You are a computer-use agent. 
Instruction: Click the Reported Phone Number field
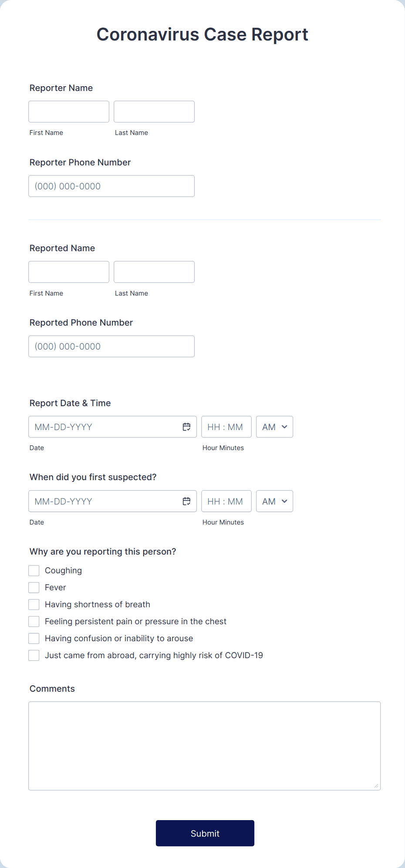pos(111,346)
